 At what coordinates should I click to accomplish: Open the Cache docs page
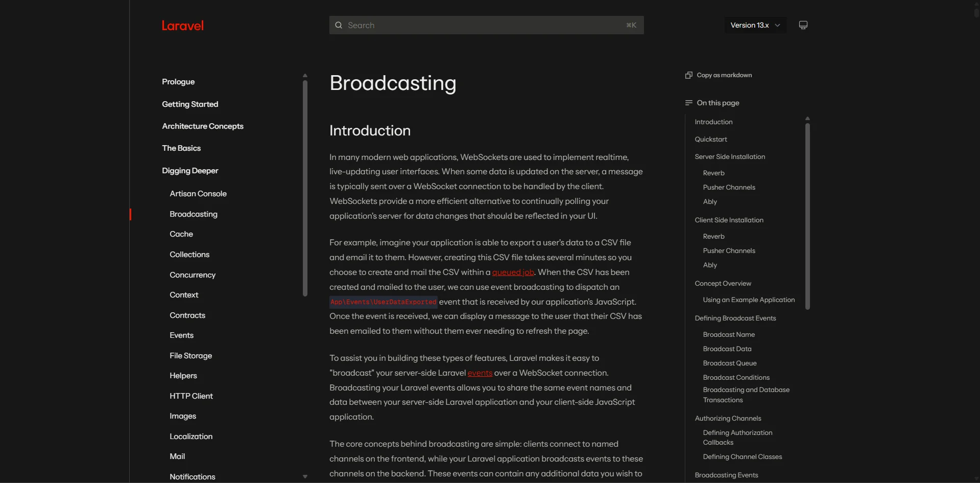[181, 234]
